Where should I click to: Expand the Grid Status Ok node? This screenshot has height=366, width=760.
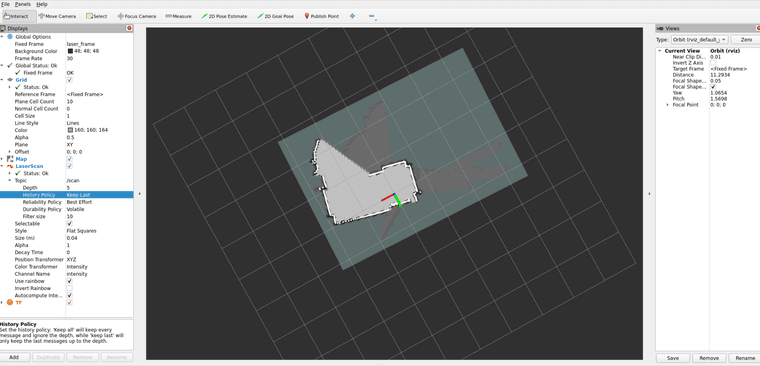coord(10,87)
